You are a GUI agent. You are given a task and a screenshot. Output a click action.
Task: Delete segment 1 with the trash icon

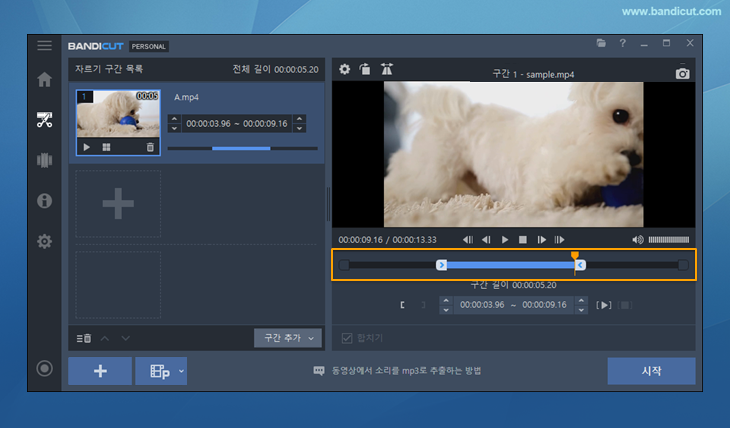click(x=150, y=147)
